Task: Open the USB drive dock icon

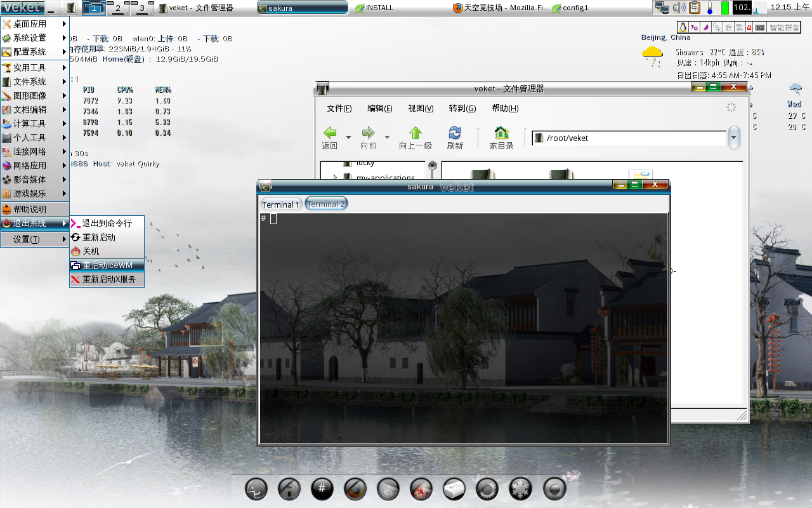Action: (x=454, y=489)
